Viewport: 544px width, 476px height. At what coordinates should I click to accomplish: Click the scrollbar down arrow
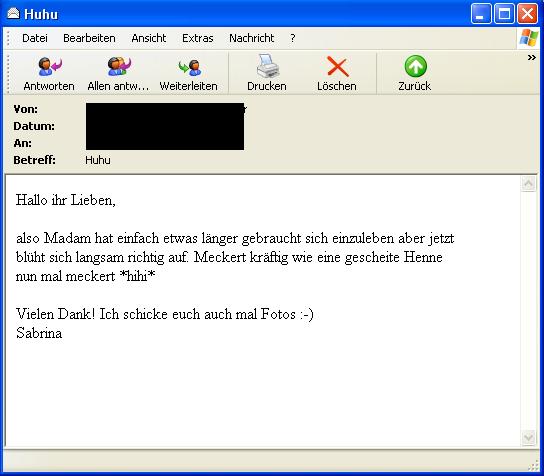pyautogui.click(x=528, y=437)
